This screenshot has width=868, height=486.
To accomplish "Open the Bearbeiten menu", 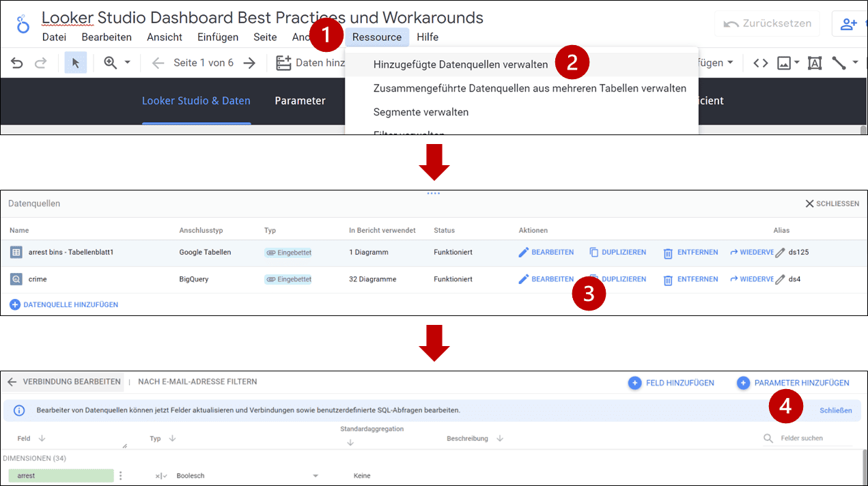I will (x=107, y=37).
